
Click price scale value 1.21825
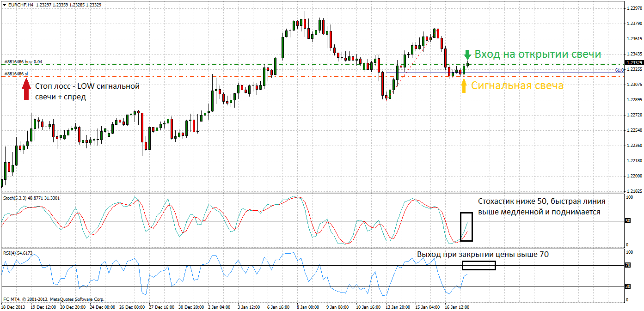click(634, 191)
